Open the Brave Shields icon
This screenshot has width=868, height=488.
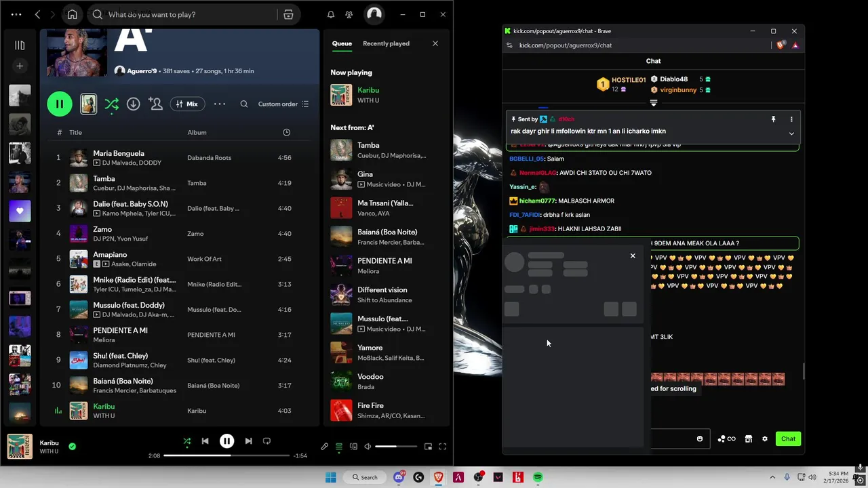tap(781, 45)
